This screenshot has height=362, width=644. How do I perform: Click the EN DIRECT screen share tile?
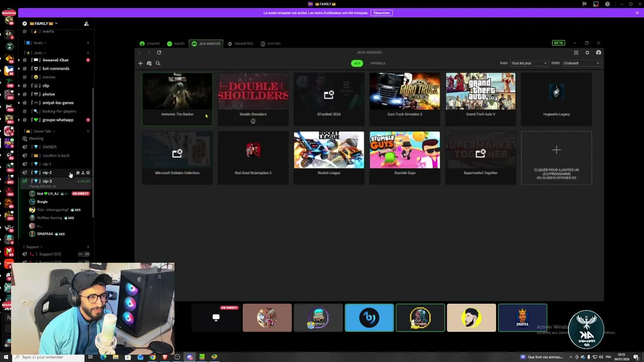coord(216,318)
